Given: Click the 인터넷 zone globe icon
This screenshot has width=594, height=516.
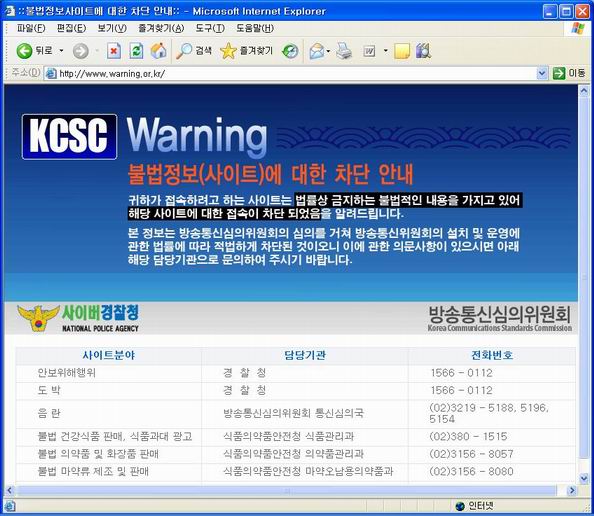Looking at the screenshot, I should pos(460,506).
